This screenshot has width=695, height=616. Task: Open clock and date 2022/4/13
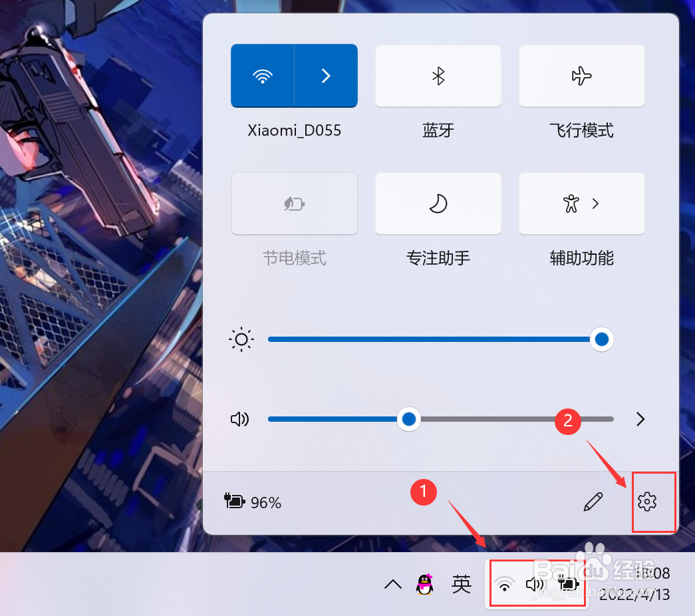[634, 584]
